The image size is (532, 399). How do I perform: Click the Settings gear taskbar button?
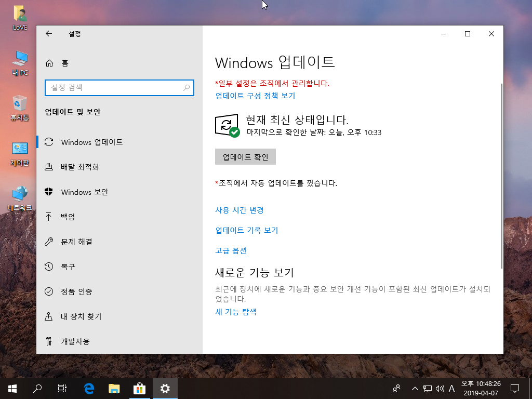coord(165,389)
